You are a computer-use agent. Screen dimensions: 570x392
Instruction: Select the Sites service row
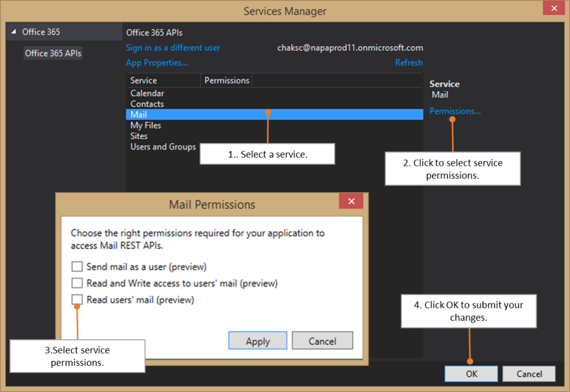[139, 136]
